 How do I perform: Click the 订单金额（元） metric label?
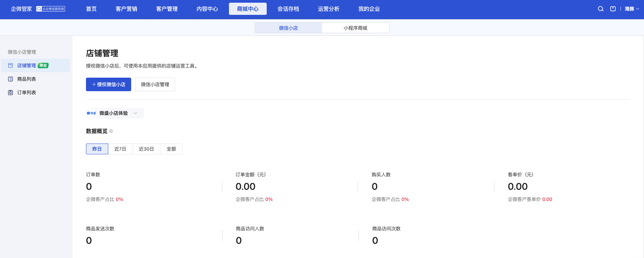click(x=251, y=175)
